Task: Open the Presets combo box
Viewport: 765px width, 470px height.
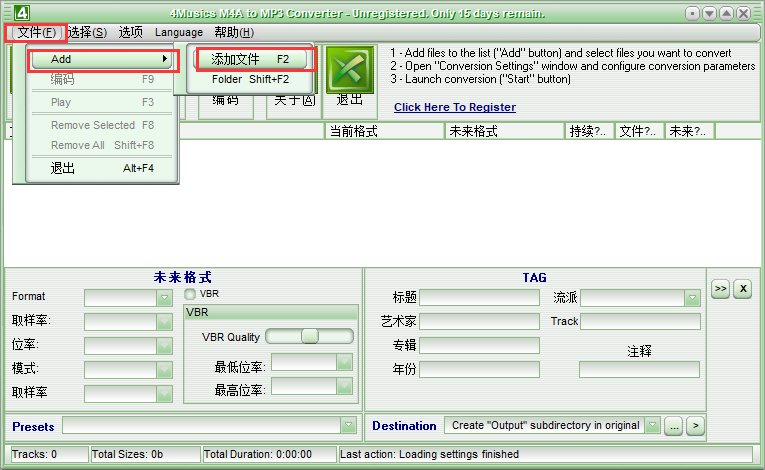Action: click(210, 426)
